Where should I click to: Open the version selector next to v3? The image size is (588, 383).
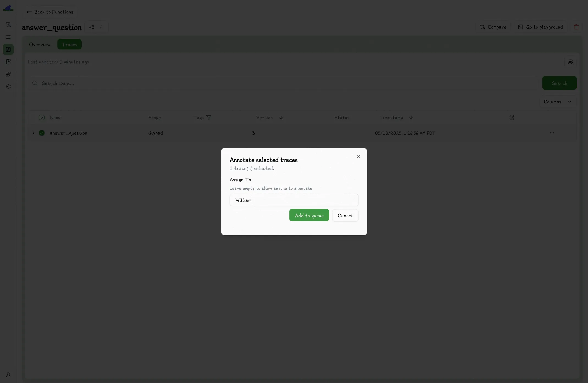101,27
